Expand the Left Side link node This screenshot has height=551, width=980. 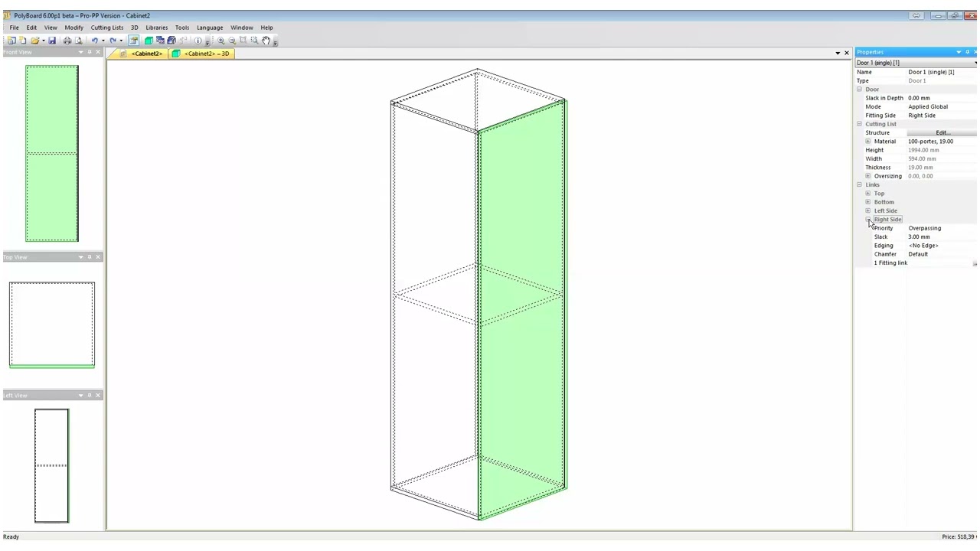867,210
